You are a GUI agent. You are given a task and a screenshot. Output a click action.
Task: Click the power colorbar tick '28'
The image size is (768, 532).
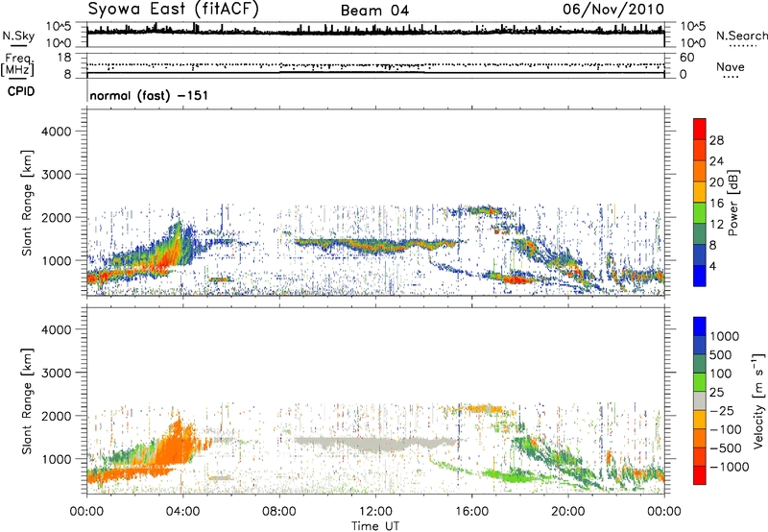coord(716,140)
